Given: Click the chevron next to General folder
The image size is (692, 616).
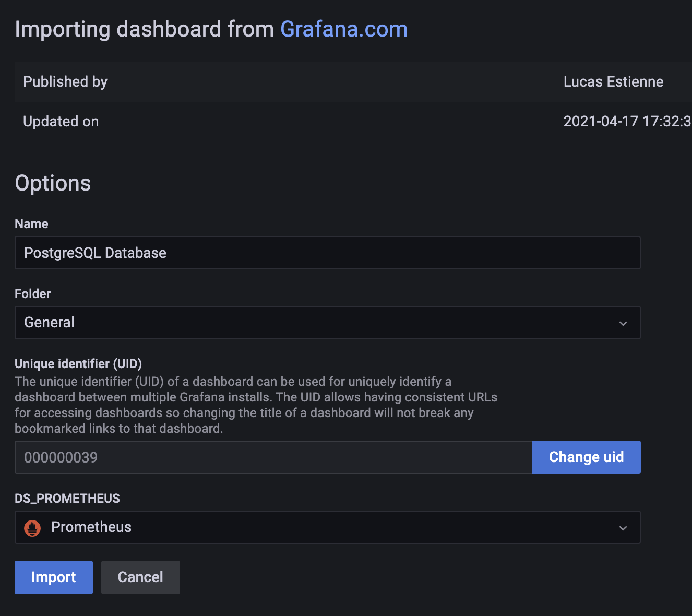Looking at the screenshot, I should tap(623, 323).
